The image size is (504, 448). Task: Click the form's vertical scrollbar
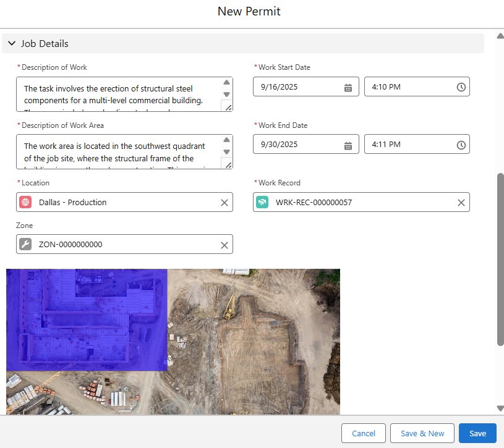tap(500, 260)
